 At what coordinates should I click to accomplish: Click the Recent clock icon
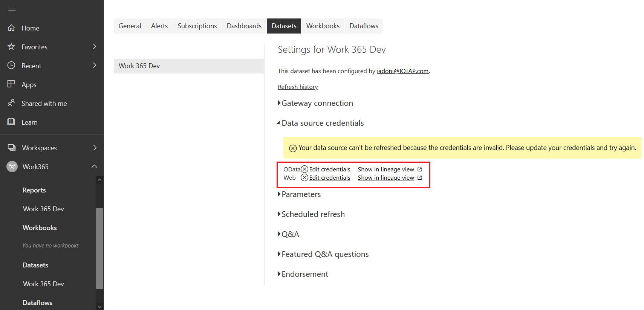click(11, 66)
